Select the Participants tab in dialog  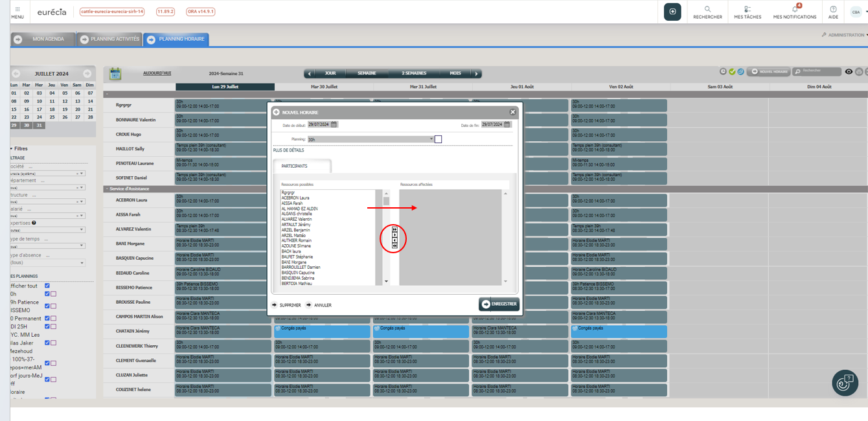point(295,166)
